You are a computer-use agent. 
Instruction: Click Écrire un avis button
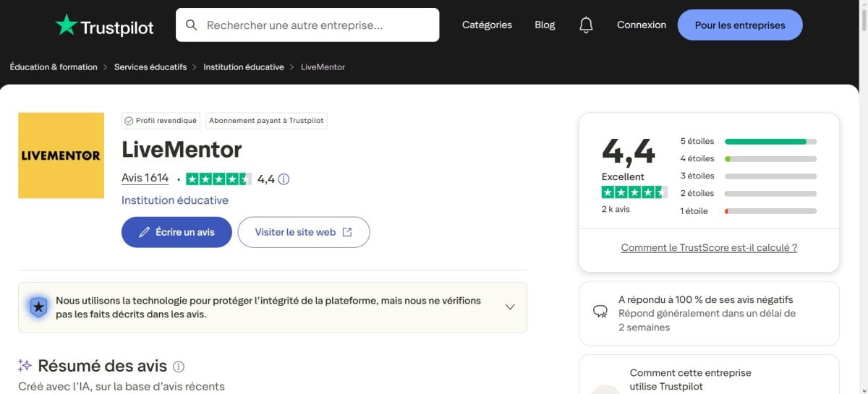[x=176, y=232]
